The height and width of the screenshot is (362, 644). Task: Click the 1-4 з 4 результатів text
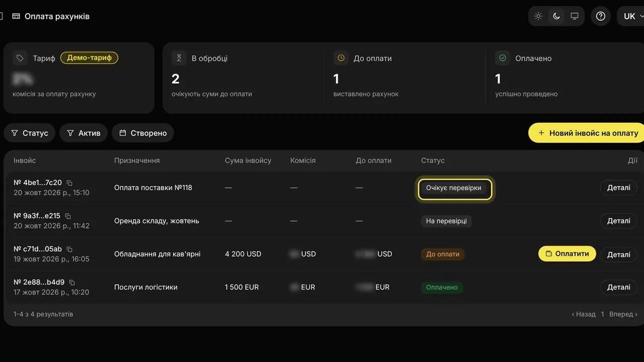[x=43, y=314]
